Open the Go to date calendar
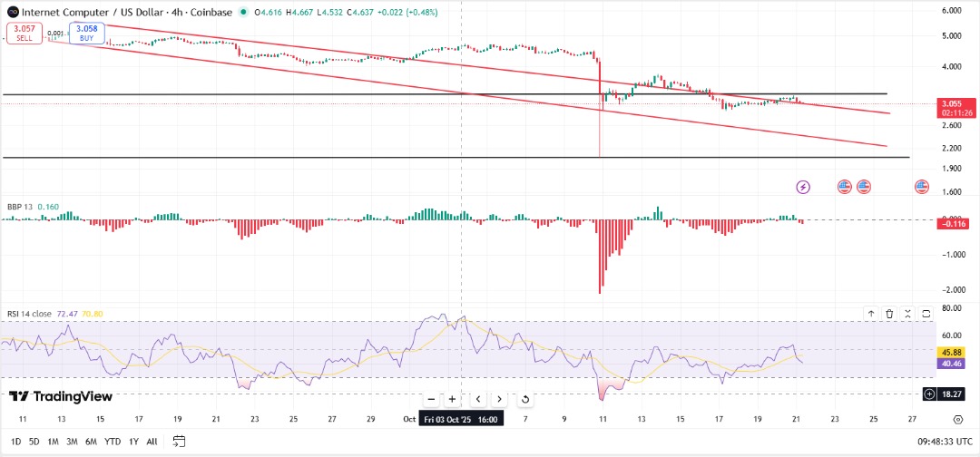 180,442
